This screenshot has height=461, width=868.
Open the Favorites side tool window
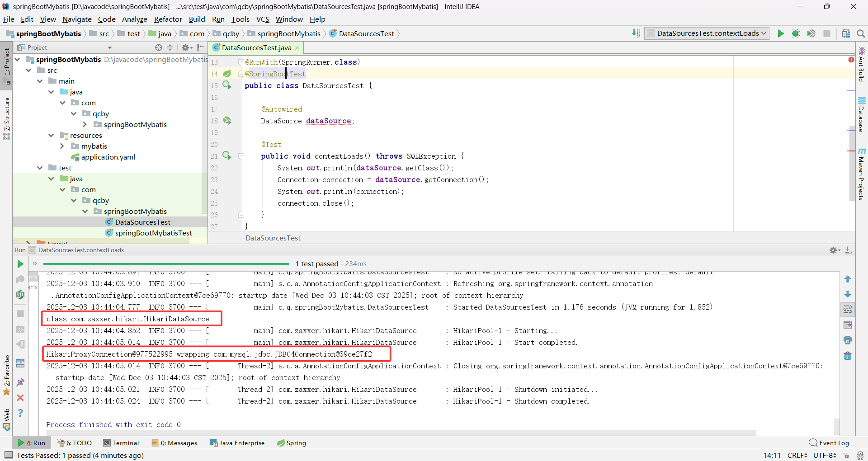point(7,375)
